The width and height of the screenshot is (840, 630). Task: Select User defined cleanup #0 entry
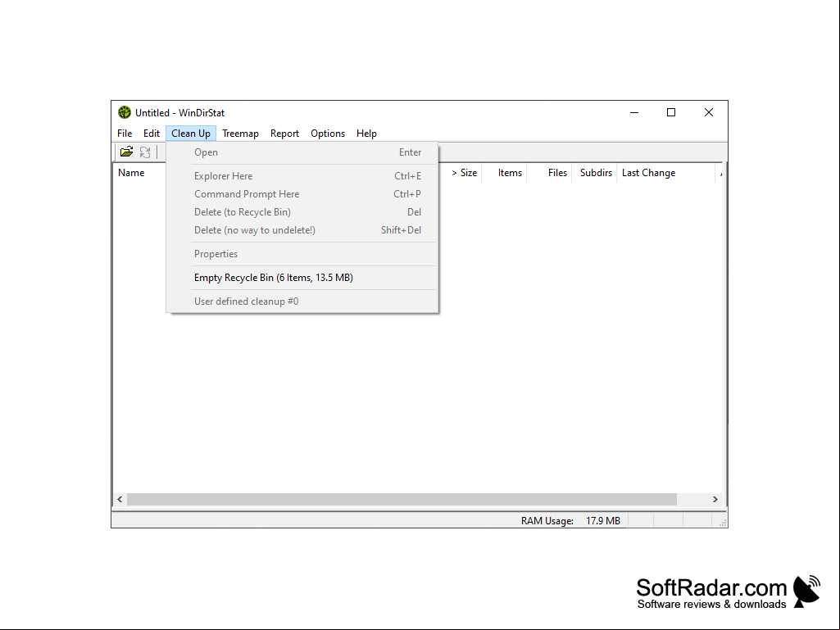point(302,301)
